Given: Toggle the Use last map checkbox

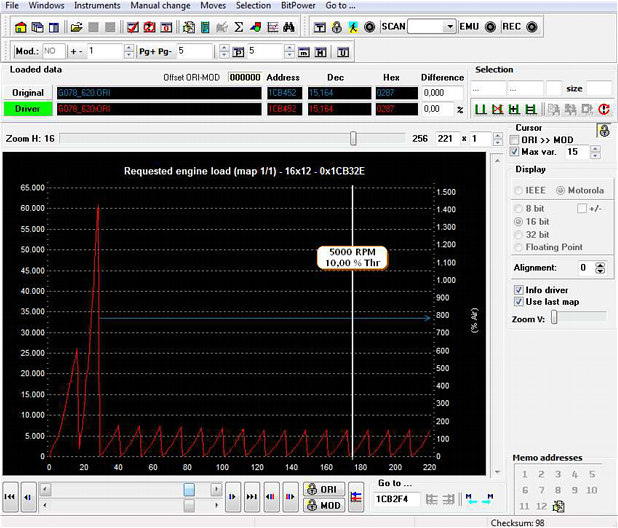Looking at the screenshot, I should [x=517, y=301].
